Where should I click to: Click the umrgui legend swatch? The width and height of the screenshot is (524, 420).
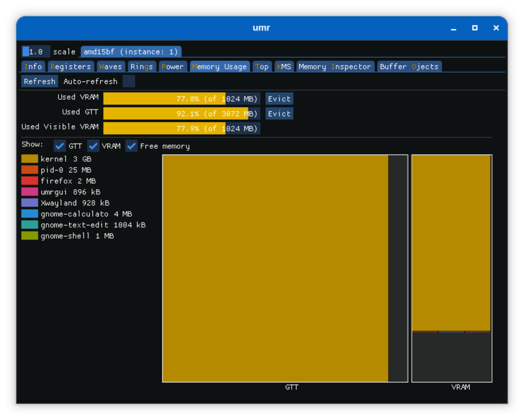coord(29,192)
